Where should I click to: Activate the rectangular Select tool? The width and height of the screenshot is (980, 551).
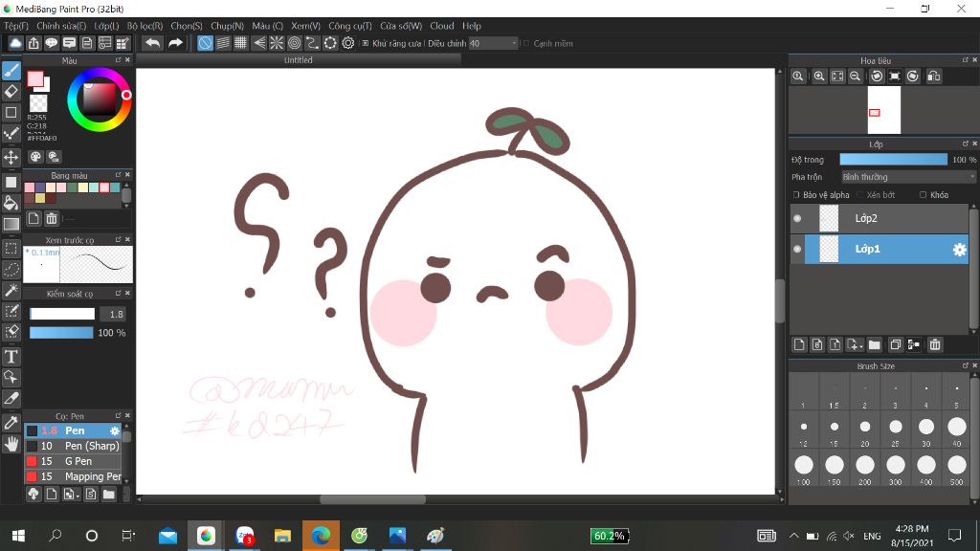click(11, 249)
